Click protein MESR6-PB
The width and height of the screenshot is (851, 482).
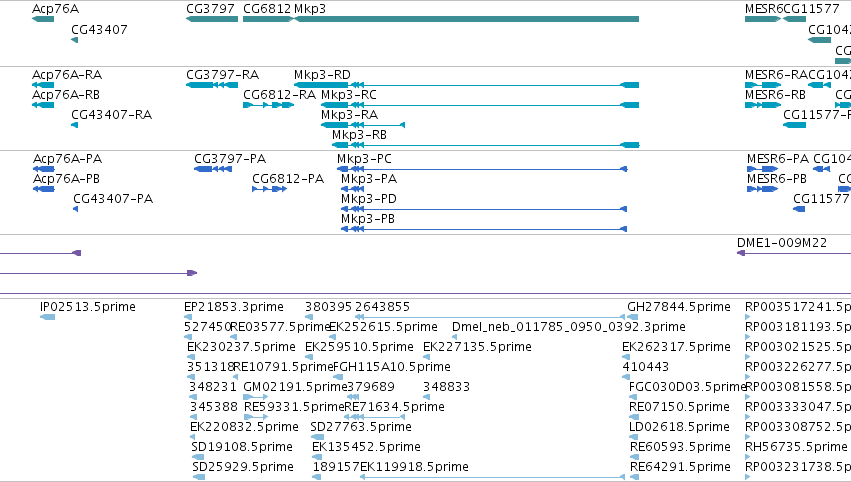[763, 189]
